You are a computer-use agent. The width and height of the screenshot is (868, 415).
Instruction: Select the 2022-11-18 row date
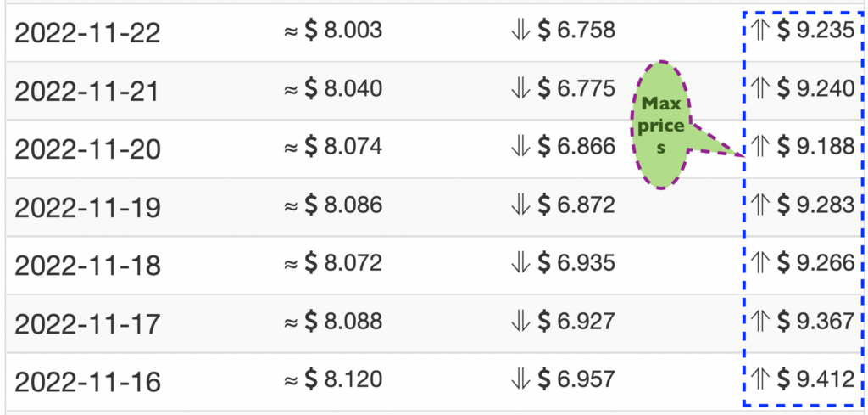(87, 266)
